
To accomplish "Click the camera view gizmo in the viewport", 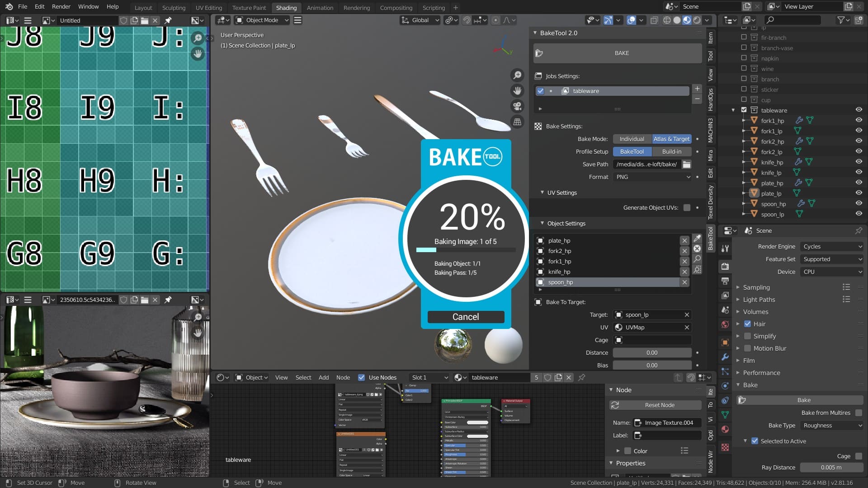I will click(517, 106).
